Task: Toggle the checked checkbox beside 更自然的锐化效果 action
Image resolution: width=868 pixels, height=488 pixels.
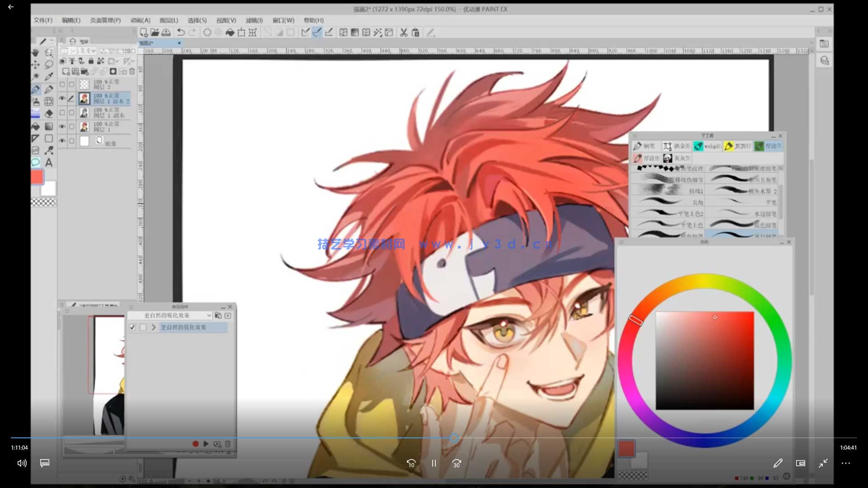Action: [x=132, y=327]
